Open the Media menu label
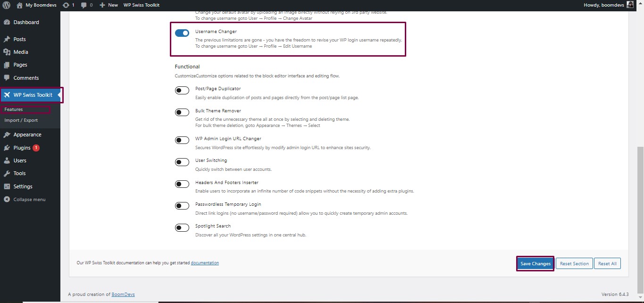Viewport: 644px width, 303px height. (x=21, y=52)
